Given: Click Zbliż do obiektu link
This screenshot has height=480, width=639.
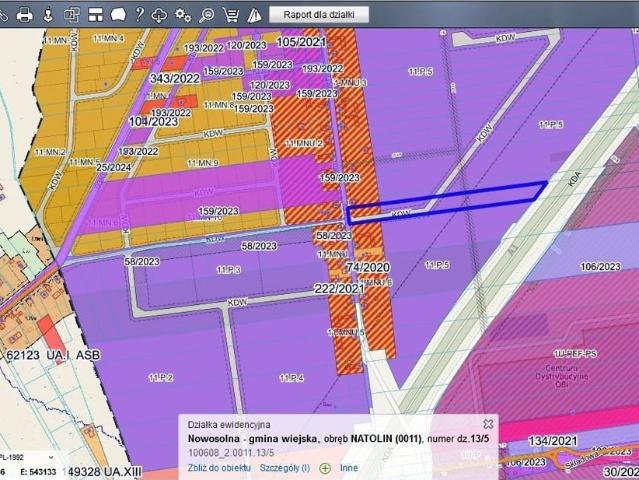Looking at the screenshot, I should click(x=219, y=467).
